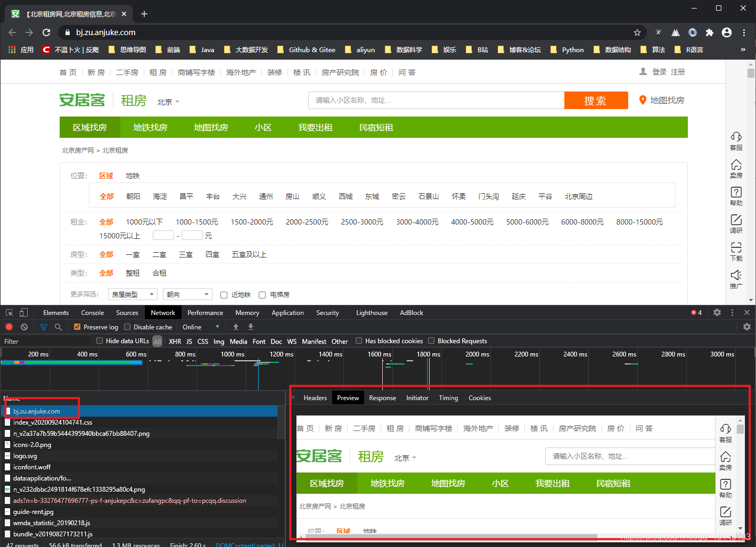Open the Sources DevTools tab
The height and width of the screenshot is (547, 756).
[x=127, y=313]
